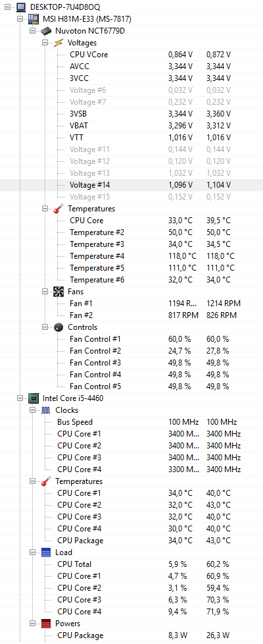Viewport: 263px width, 644px height.
Task: Collapse the Powers group
Action: (x=32, y=624)
